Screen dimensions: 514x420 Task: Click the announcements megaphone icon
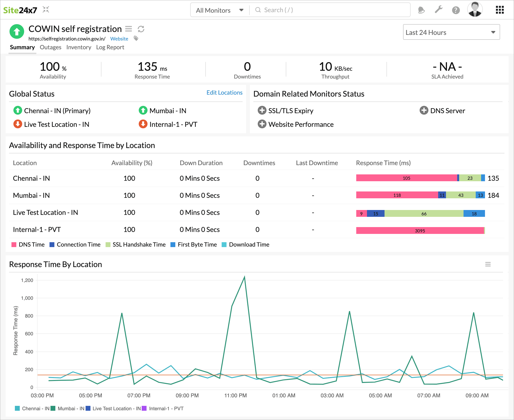coord(421,10)
